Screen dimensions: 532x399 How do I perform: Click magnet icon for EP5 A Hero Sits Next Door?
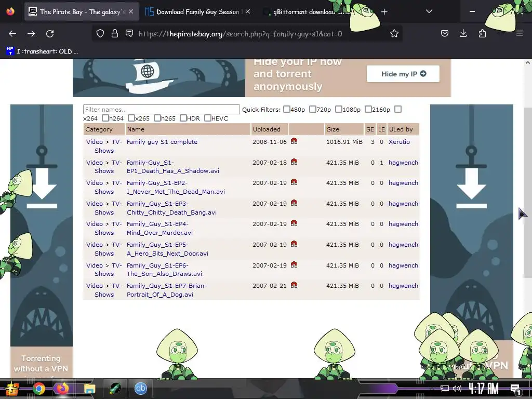pyautogui.click(x=294, y=244)
